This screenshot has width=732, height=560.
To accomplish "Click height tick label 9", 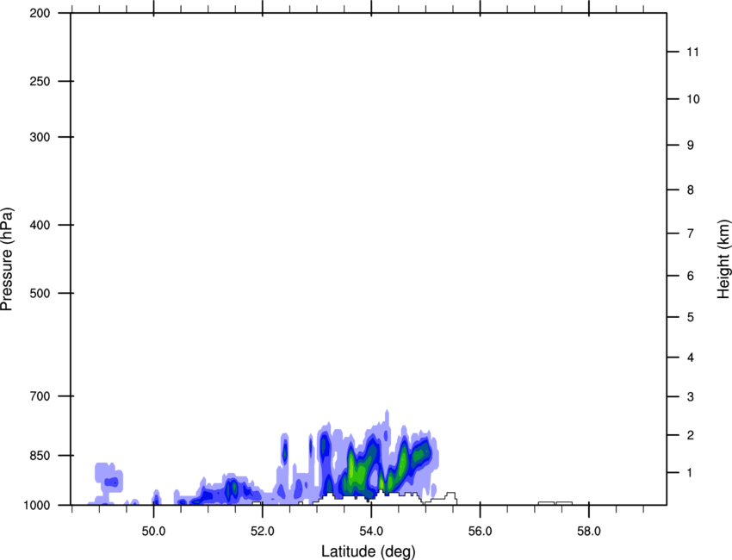I will click(x=690, y=146).
